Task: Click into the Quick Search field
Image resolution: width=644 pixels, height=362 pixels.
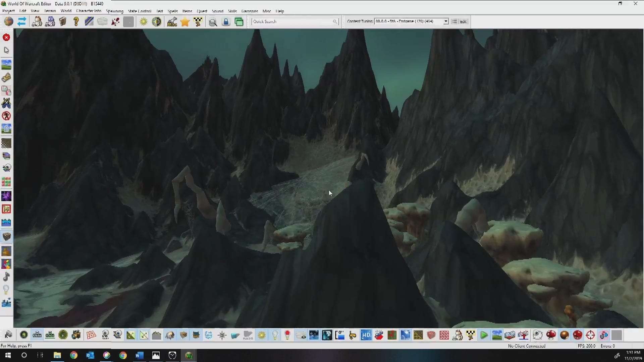Action: coord(292,21)
